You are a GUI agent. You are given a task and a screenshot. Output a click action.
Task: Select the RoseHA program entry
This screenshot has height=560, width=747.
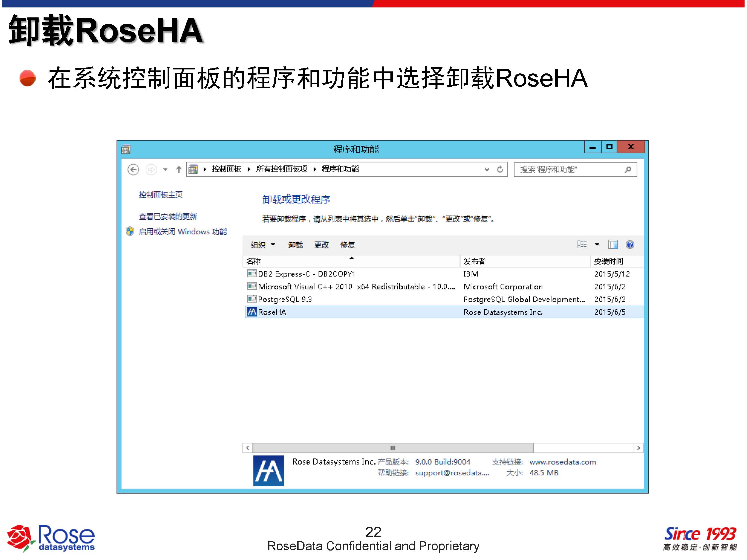point(272,312)
